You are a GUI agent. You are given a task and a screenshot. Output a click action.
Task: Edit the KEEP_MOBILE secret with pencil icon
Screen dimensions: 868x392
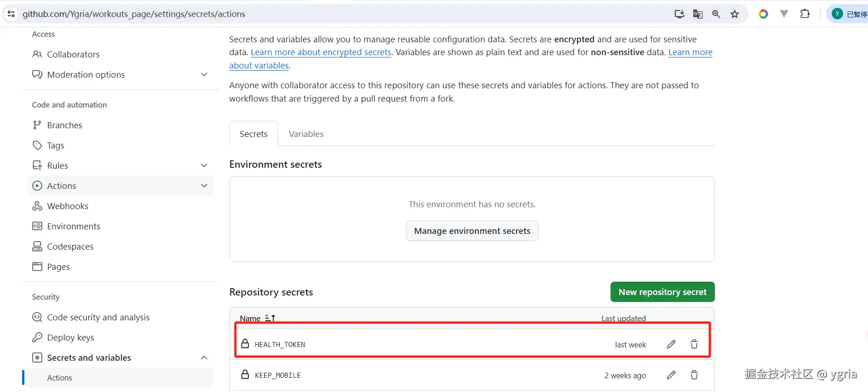pyautogui.click(x=671, y=375)
